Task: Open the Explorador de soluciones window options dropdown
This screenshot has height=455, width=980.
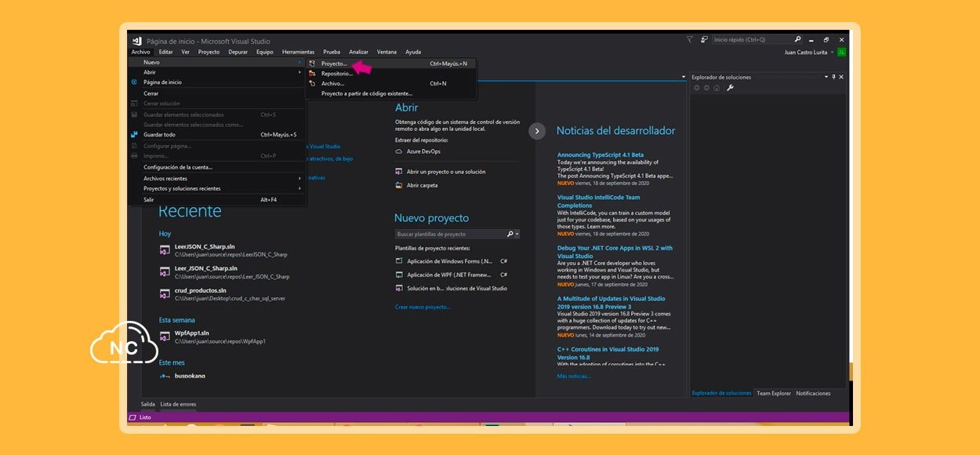Action: pyautogui.click(x=826, y=77)
